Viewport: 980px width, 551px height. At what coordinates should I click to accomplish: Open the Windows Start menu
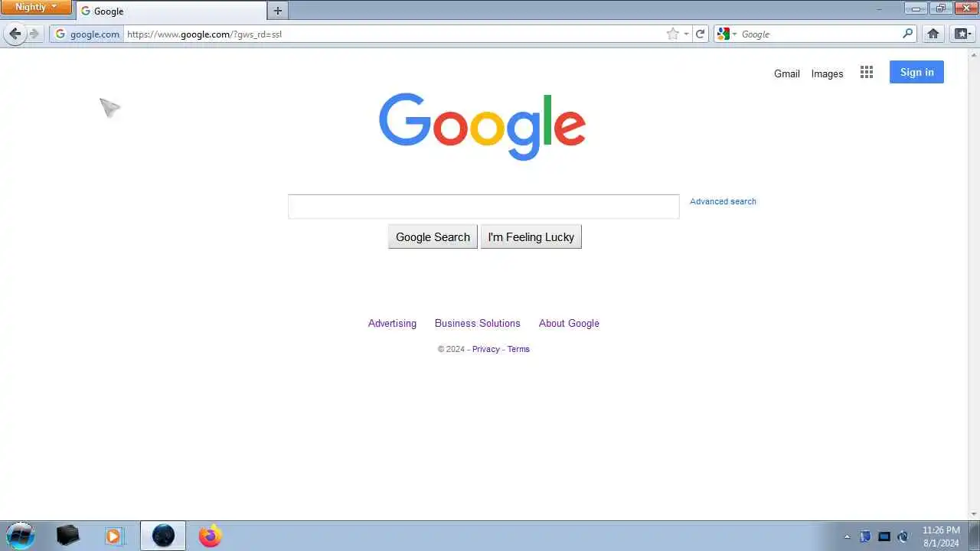20,536
